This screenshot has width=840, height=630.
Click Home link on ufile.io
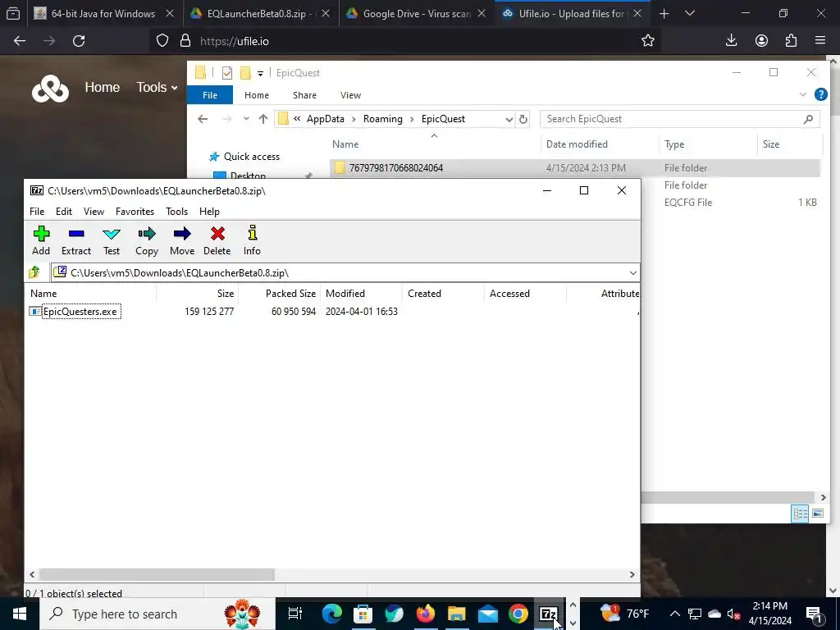click(103, 87)
